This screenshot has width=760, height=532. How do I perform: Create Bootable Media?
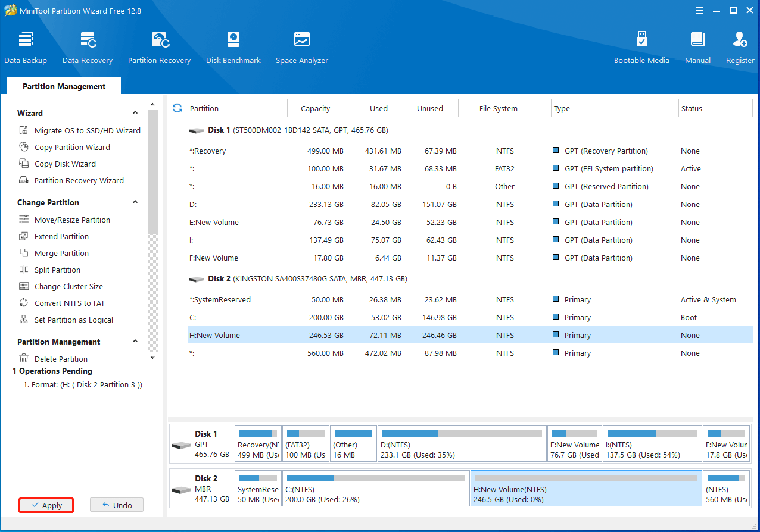pyautogui.click(x=641, y=48)
